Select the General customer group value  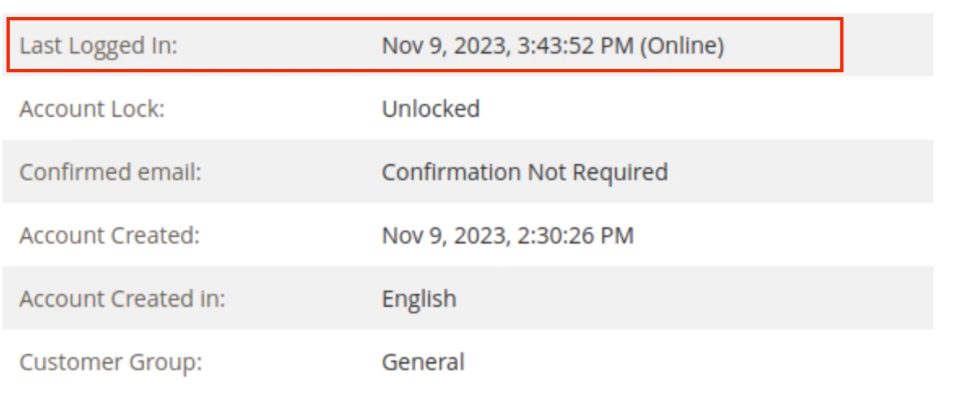coord(423,362)
